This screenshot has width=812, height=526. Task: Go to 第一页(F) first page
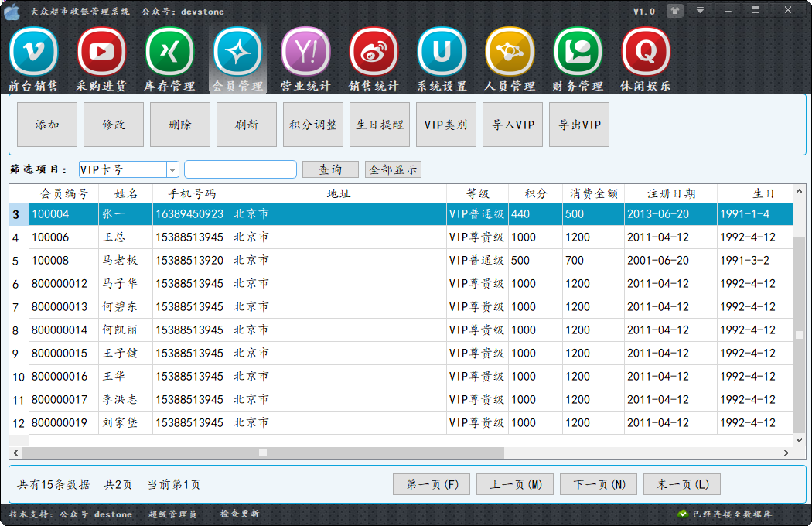coord(432,484)
